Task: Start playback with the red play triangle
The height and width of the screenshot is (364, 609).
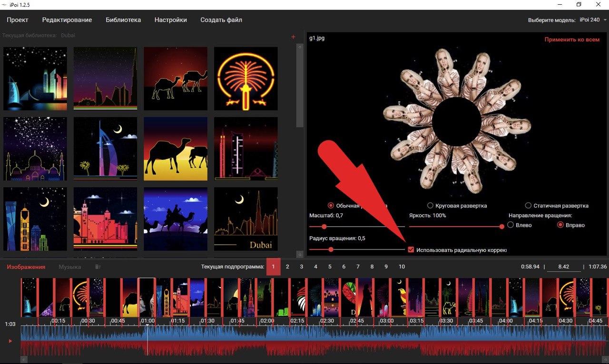Action: 10,341
